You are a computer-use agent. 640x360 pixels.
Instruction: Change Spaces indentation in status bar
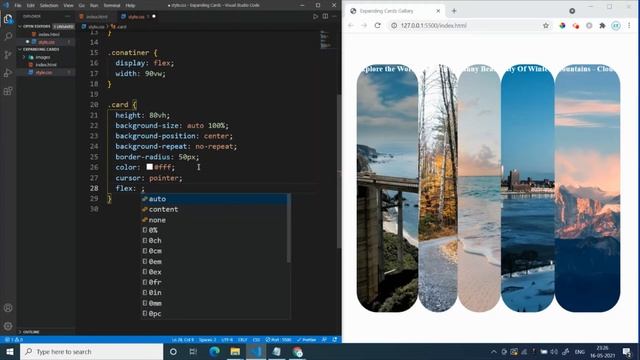[x=207, y=340]
